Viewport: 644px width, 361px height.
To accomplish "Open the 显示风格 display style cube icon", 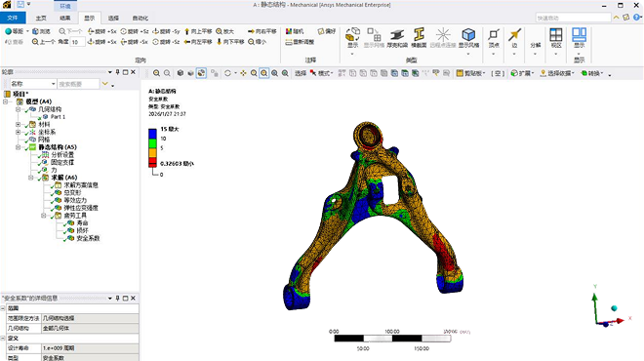I will [x=468, y=37].
